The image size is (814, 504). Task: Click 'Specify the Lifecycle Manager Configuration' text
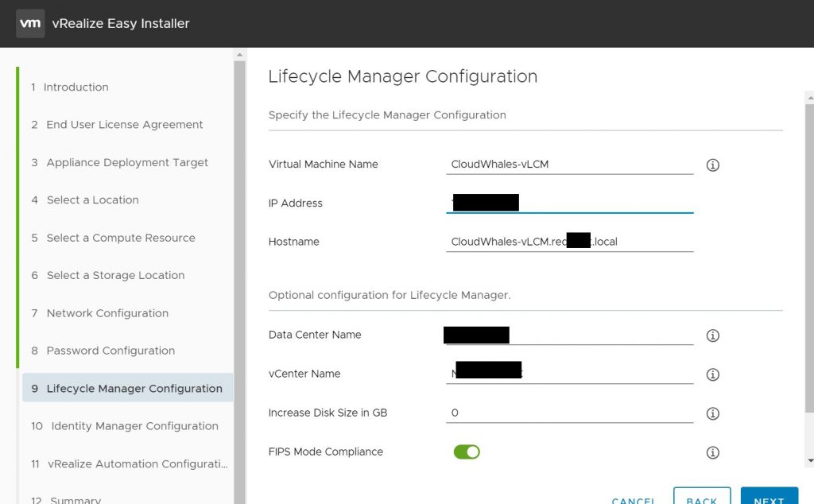[387, 114]
